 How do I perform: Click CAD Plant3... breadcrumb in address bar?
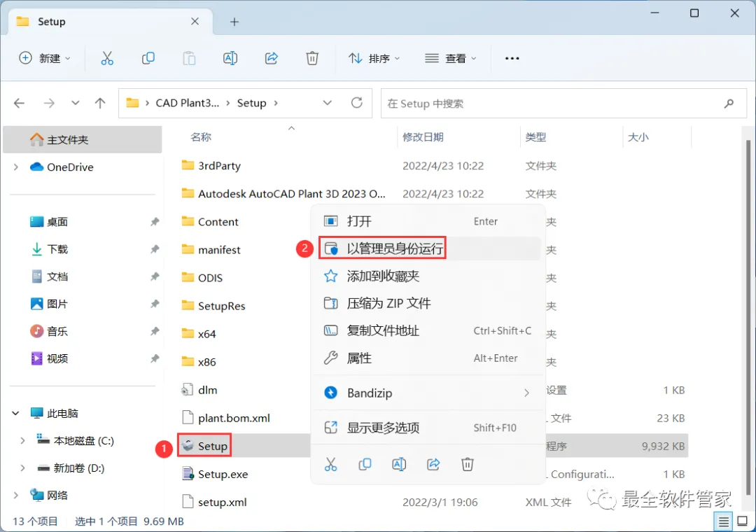click(x=188, y=103)
